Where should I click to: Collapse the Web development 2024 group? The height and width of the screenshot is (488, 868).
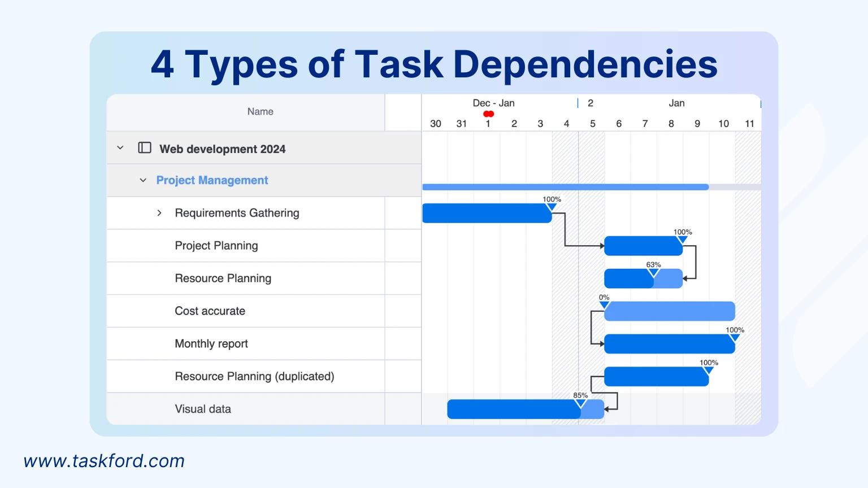120,147
